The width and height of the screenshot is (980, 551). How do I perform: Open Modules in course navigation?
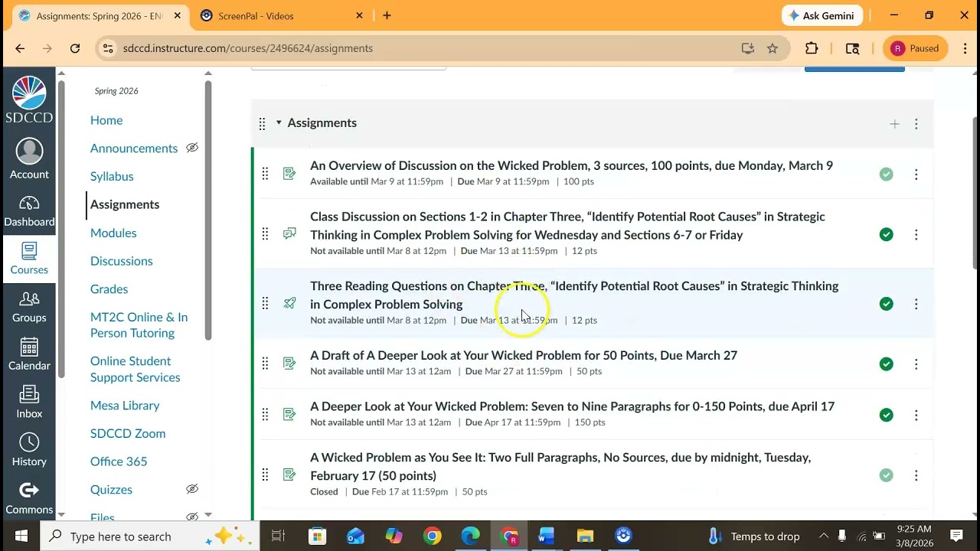coord(113,233)
